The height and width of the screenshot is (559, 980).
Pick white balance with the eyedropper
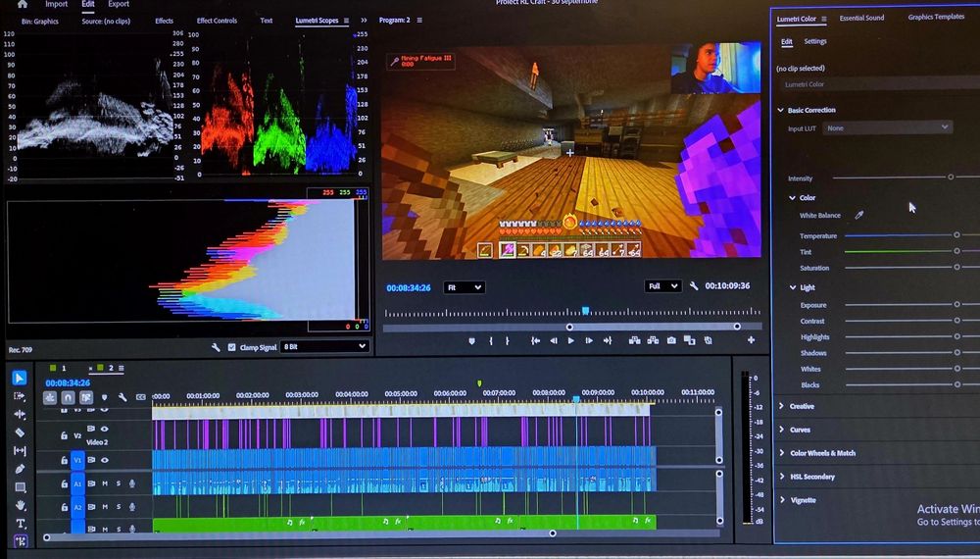[x=859, y=215]
